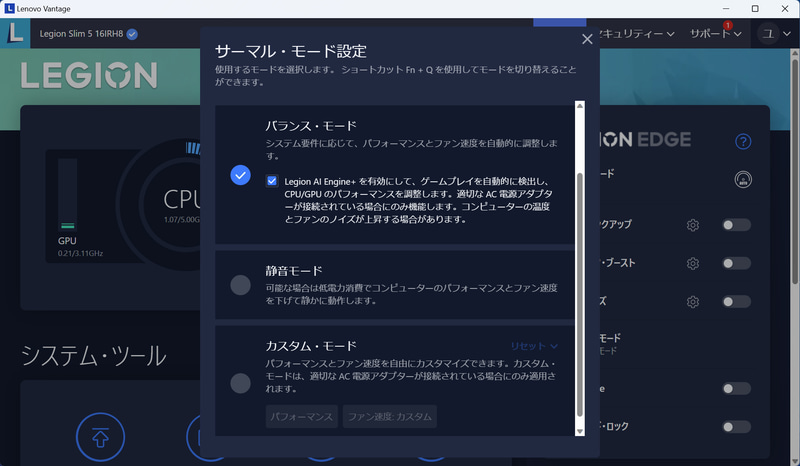Toggle the switch in the row ending 'e'
The height and width of the screenshot is (466, 800).
736,388
